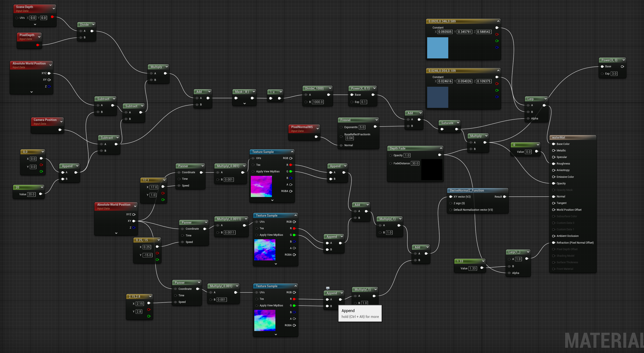The image size is (644, 353).
Task: Select the PixelNormalWS node title
Action: pyautogui.click(x=302, y=127)
